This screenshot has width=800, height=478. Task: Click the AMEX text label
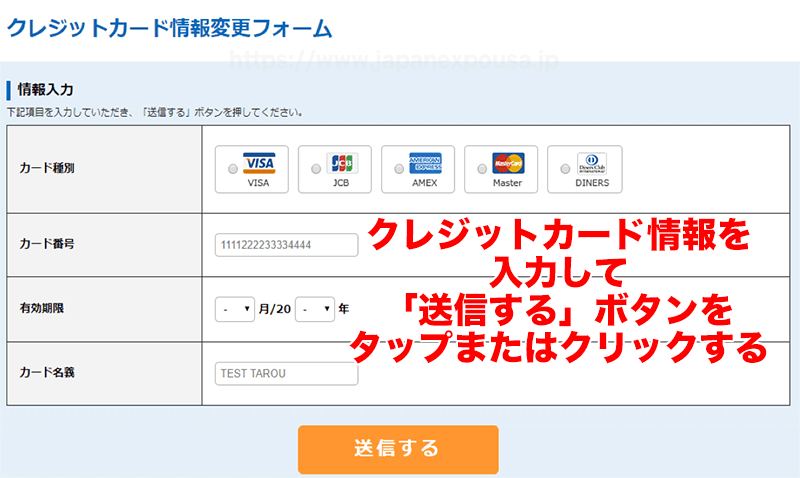coord(424,183)
